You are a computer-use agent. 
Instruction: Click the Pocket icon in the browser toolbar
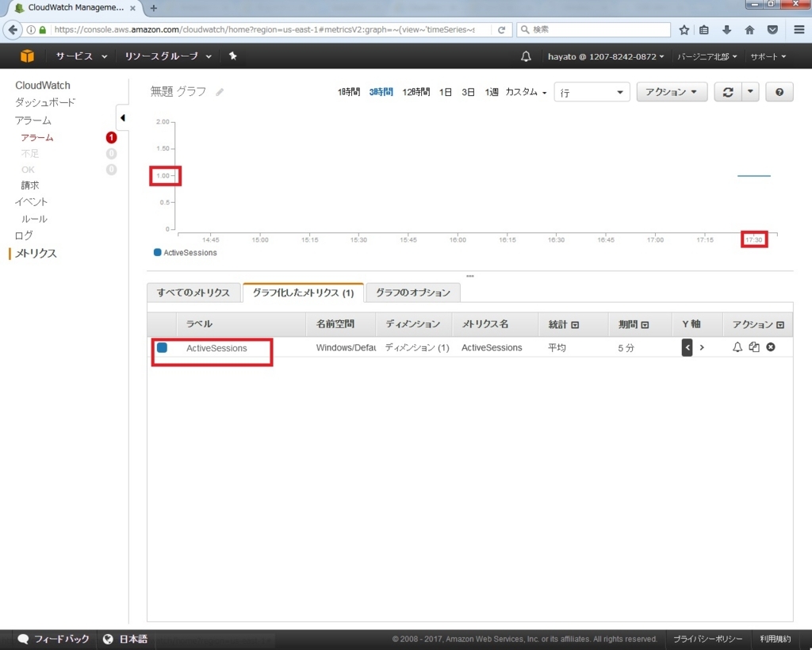(772, 29)
